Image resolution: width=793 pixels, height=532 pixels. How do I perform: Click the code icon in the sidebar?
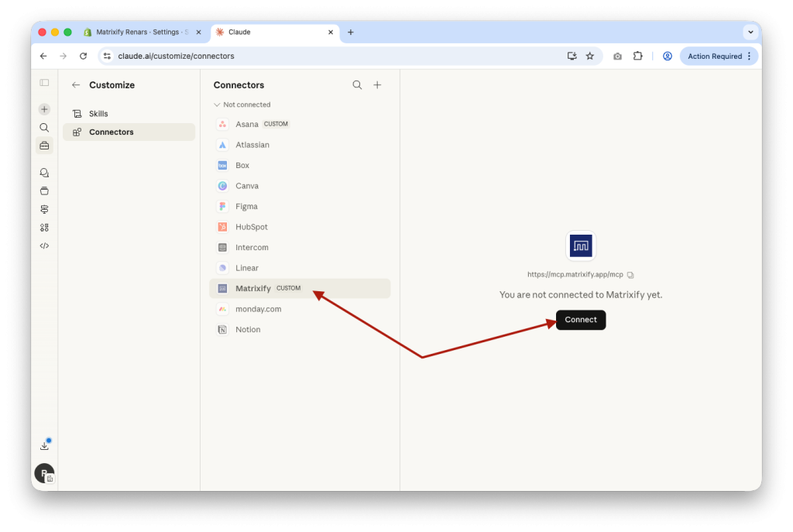tap(44, 245)
